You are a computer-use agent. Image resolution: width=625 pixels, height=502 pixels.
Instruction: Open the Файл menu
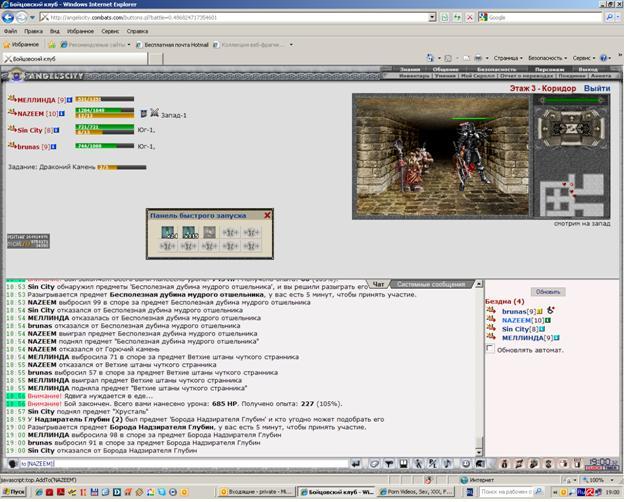10,31
